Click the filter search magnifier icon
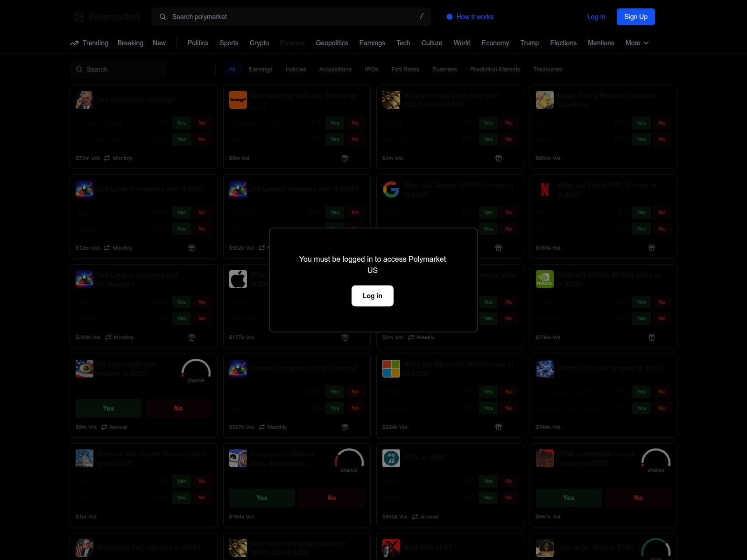Screen dimensions: 747x560 click(79, 70)
